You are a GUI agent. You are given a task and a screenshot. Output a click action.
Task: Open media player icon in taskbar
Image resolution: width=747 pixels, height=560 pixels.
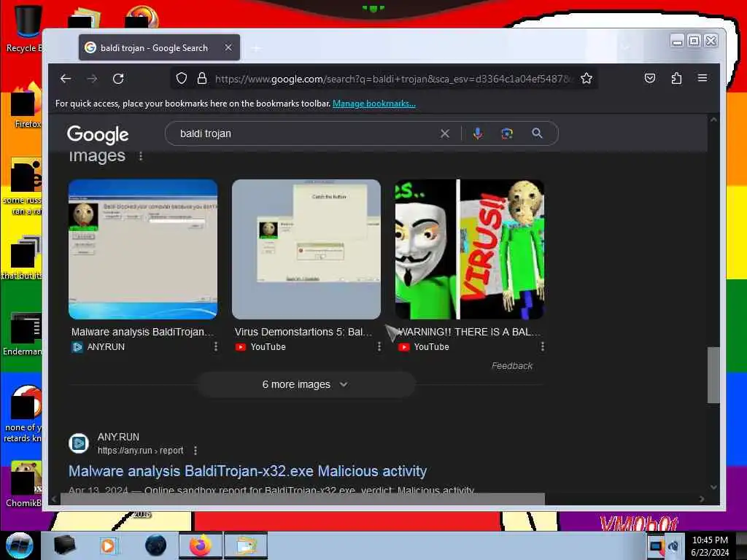point(108,545)
